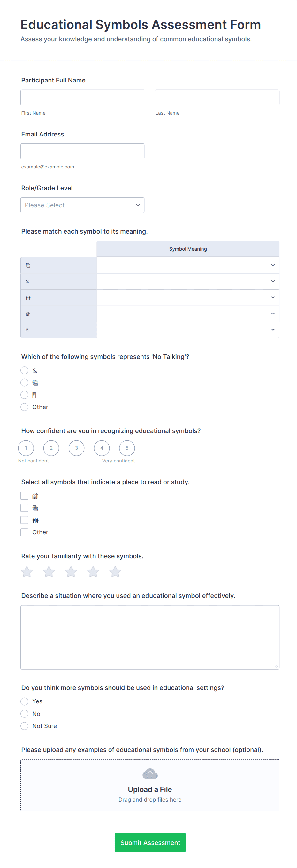Check the school building symbol checkbox
This screenshot has width=297, height=868.
pyautogui.click(x=24, y=496)
